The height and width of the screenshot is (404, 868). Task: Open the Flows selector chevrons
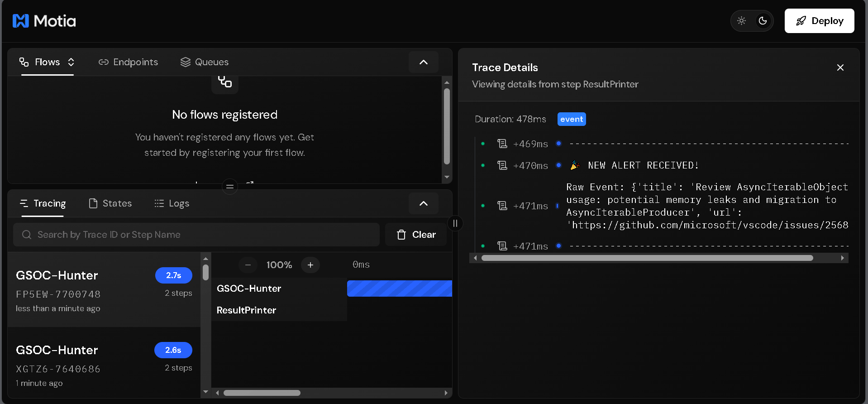[71, 62]
